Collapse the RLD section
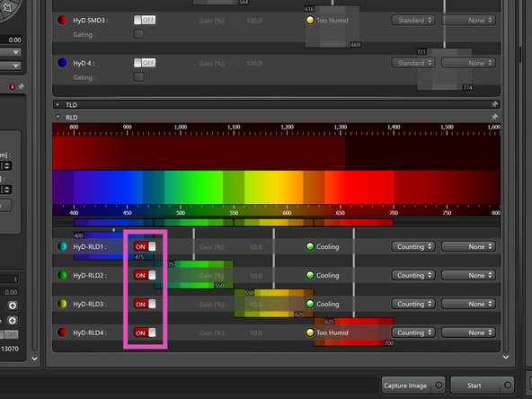 (58, 117)
